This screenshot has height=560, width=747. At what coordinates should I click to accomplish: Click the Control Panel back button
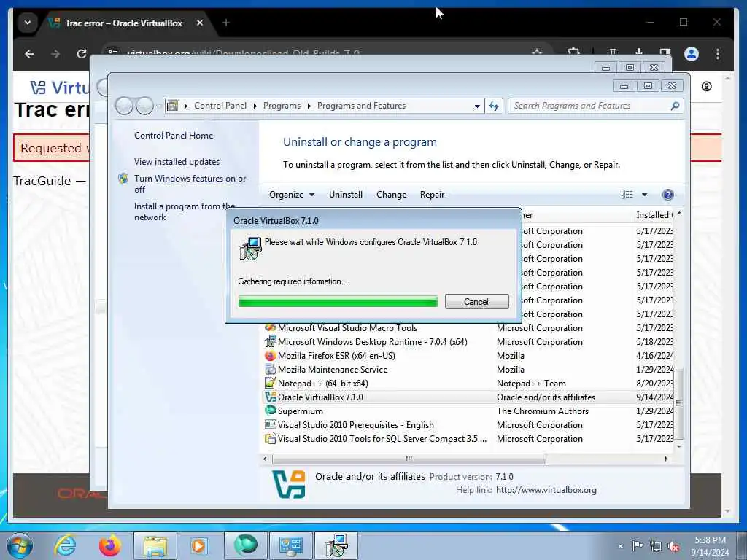click(x=124, y=106)
